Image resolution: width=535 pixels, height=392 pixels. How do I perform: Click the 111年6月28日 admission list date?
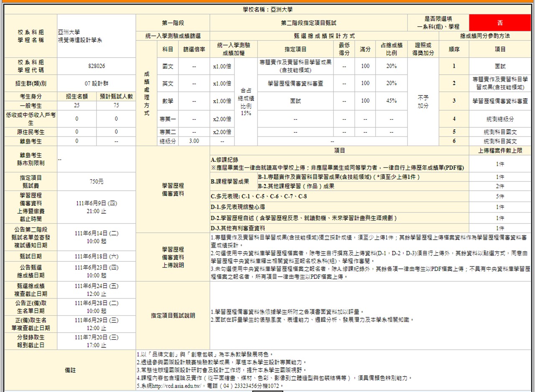pyautogui.click(x=97, y=307)
